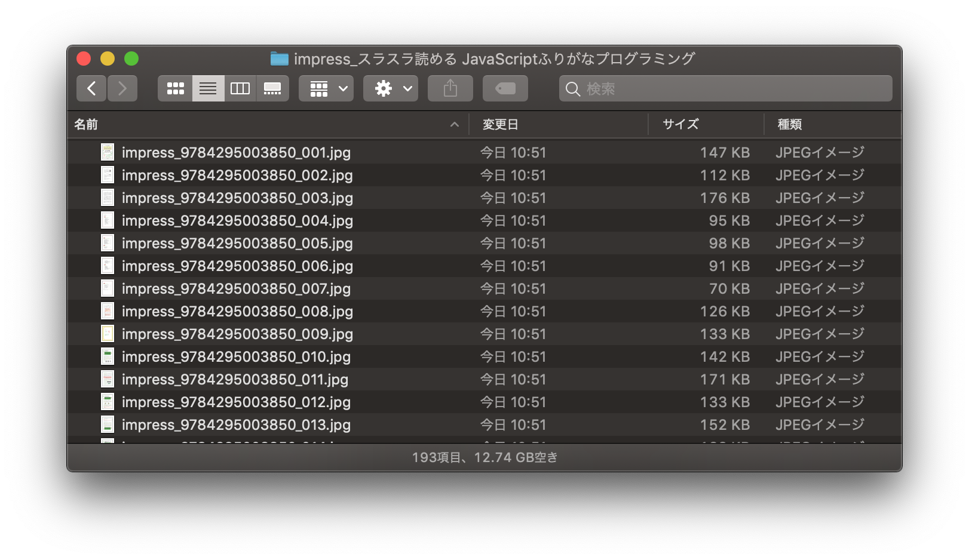Select file name impress_9784295003850_002.jpg
Image resolution: width=969 pixels, height=560 pixels.
pos(237,176)
